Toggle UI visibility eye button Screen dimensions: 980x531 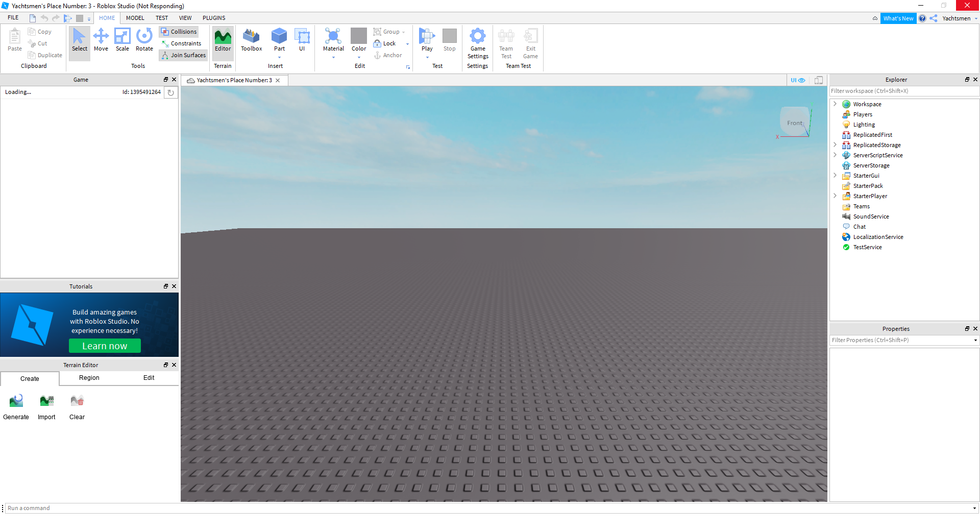[798, 80]
